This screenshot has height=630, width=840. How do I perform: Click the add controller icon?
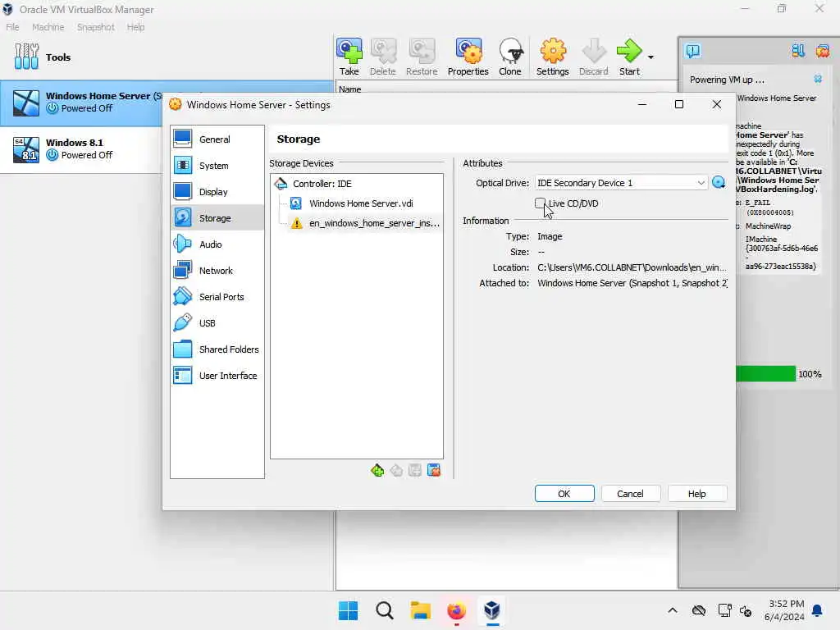[377, 470]
